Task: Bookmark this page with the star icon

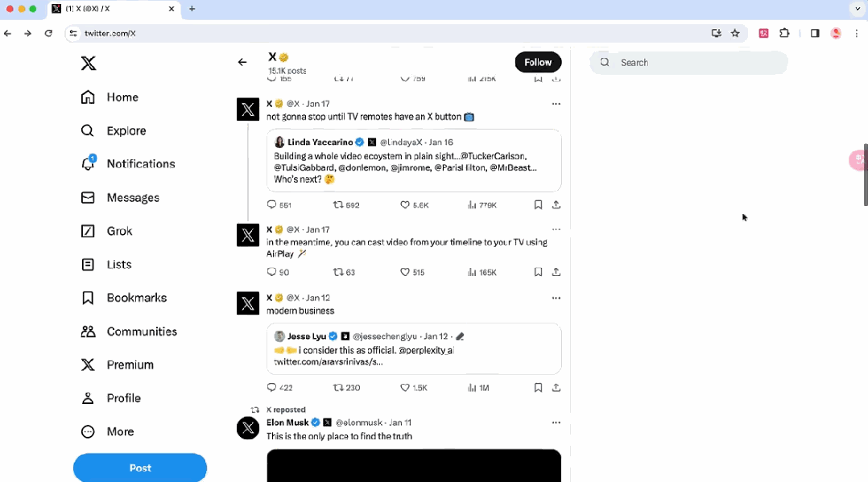Action: tap(735, 33)
